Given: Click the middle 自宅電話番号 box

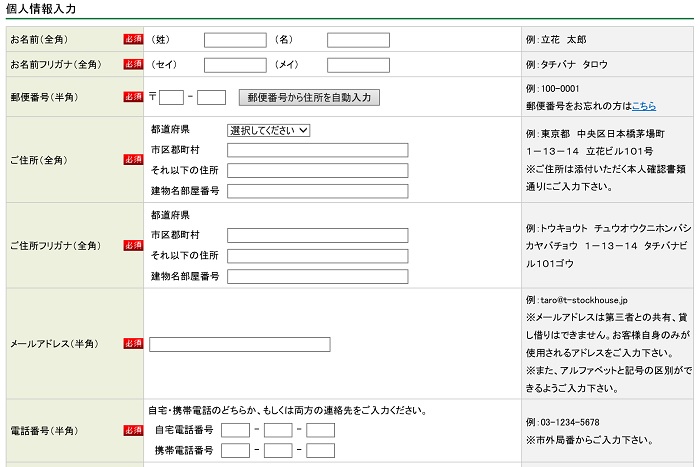Looking at the screenshot, I should pos(278,430).
